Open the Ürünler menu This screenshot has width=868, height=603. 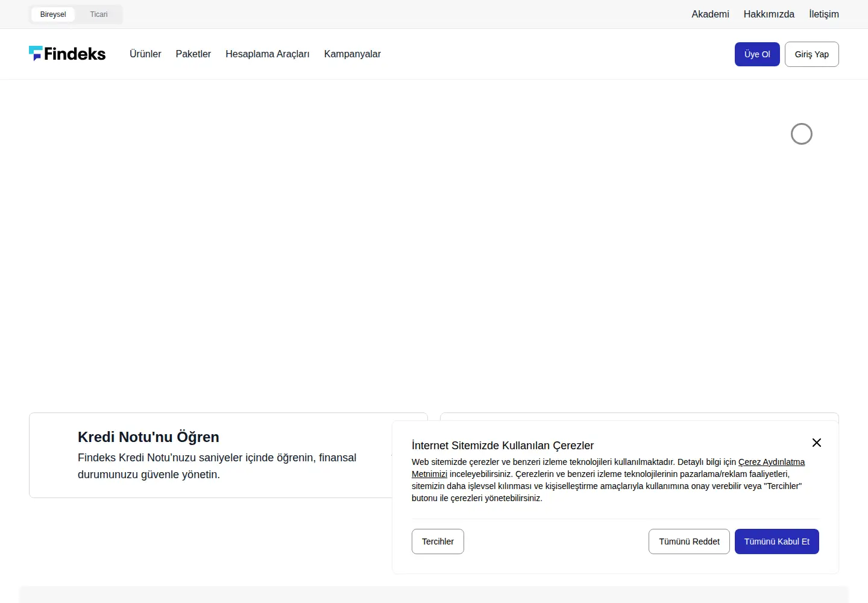pos(145,54)
